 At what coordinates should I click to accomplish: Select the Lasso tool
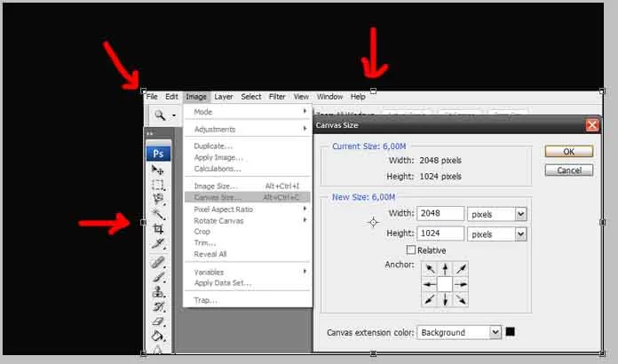(x=158, y=199)
